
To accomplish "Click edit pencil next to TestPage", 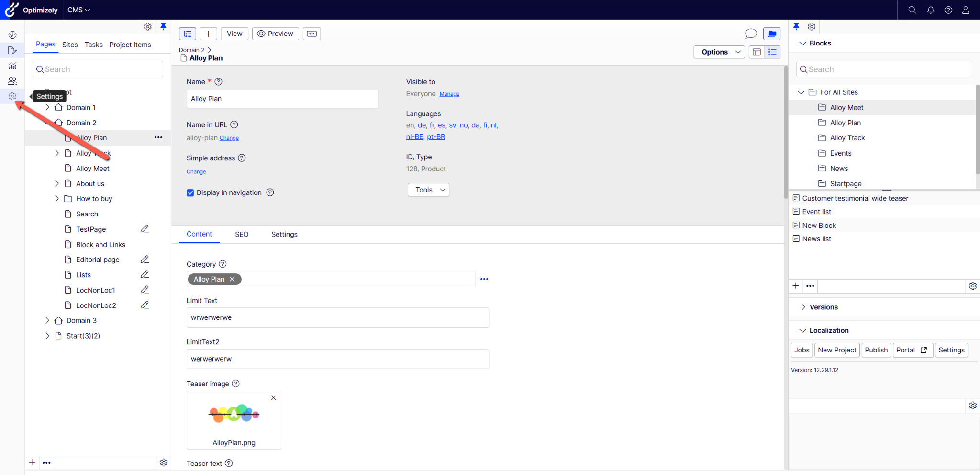I will pos(145,229).
